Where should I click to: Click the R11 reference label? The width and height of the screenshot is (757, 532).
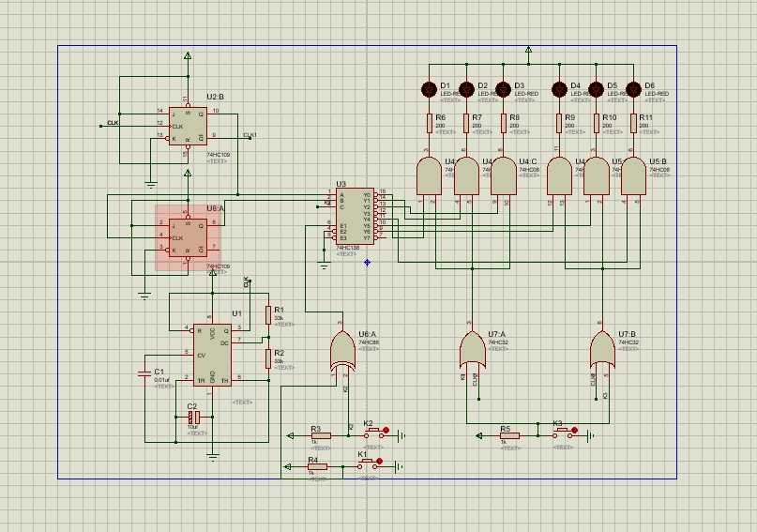tap(646, 117)
